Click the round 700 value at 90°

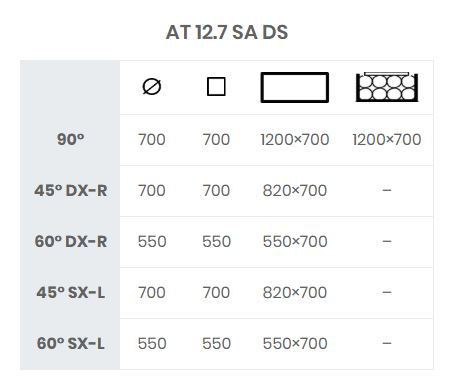click(152, 139)
